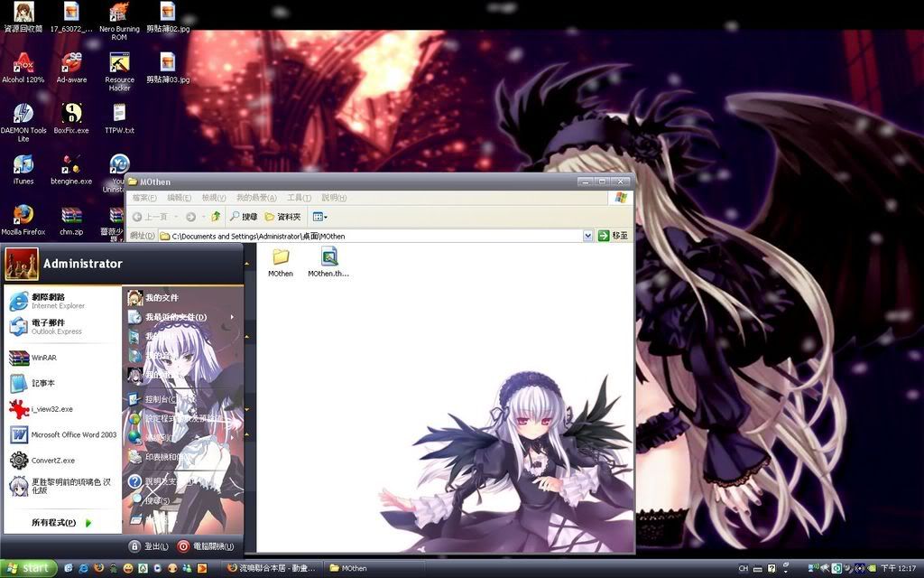
Task: Toggle the 資料夾 folders pane in Explorer toolbar
Action: (282, 217)
